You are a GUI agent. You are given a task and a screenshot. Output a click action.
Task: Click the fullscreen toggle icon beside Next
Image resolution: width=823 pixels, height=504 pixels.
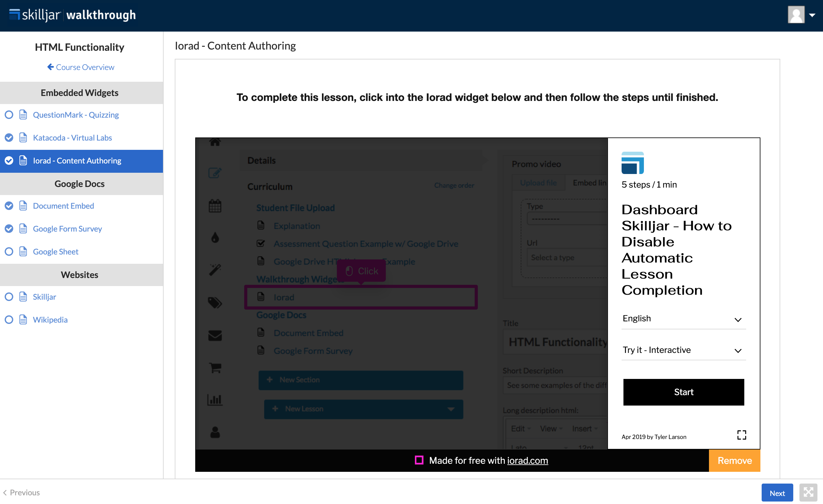pyautogui.click(x=808, y=493)
